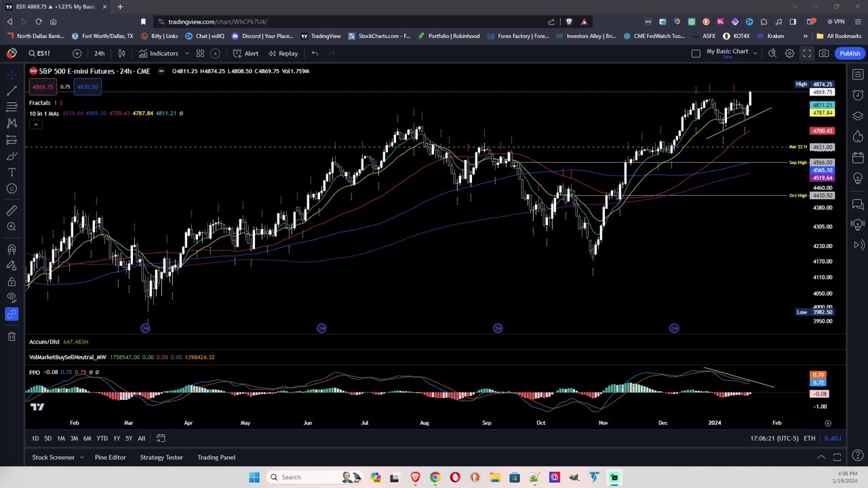Expand the favorite indicators dropdown arrow

[186, 54]
